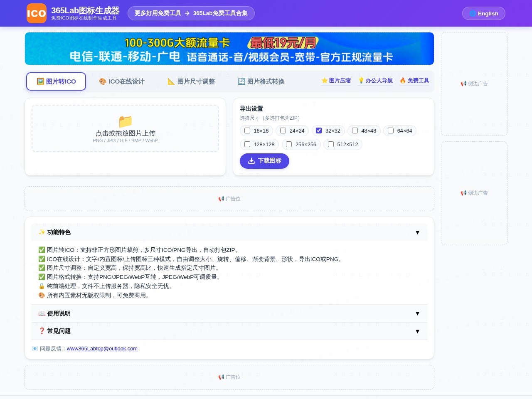Click the orange ICO logo icon
The width and height of the screenshot is (532, 399).
point(37,13)
